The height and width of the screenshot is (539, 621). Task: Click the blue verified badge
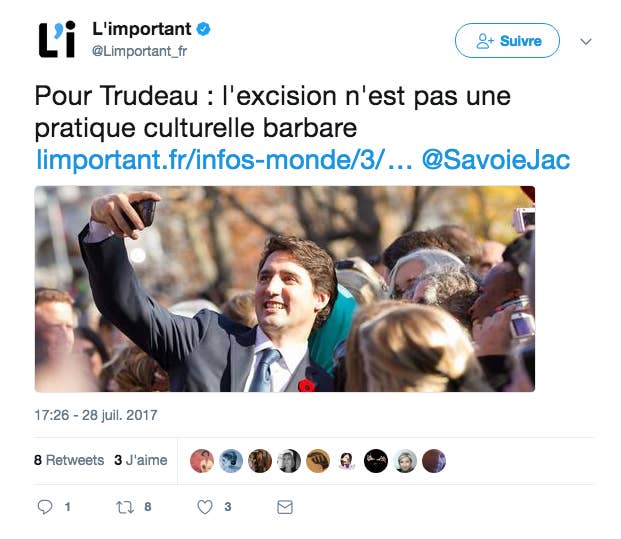tap(204, 29)
